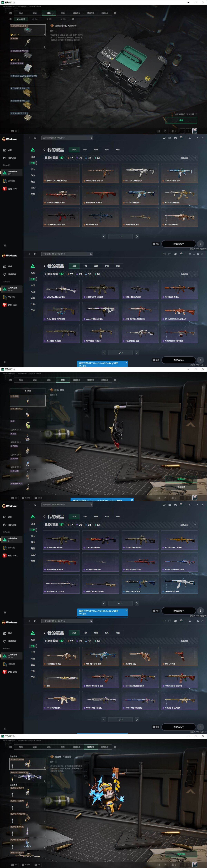Click the back chevron beside 我的藏品 on page 1/12
Viewport: 207px width, 868px height.
tap(45, 150)
